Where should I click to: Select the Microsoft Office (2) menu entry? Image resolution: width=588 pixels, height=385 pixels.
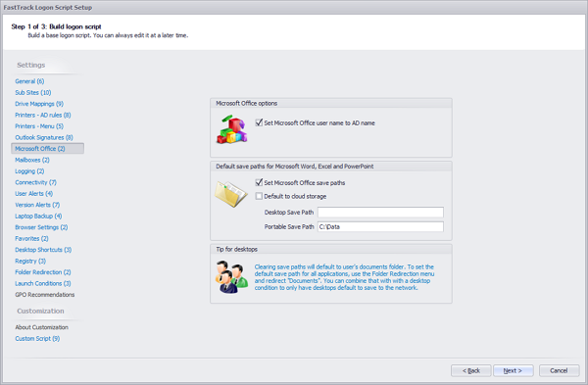[48, 149]
